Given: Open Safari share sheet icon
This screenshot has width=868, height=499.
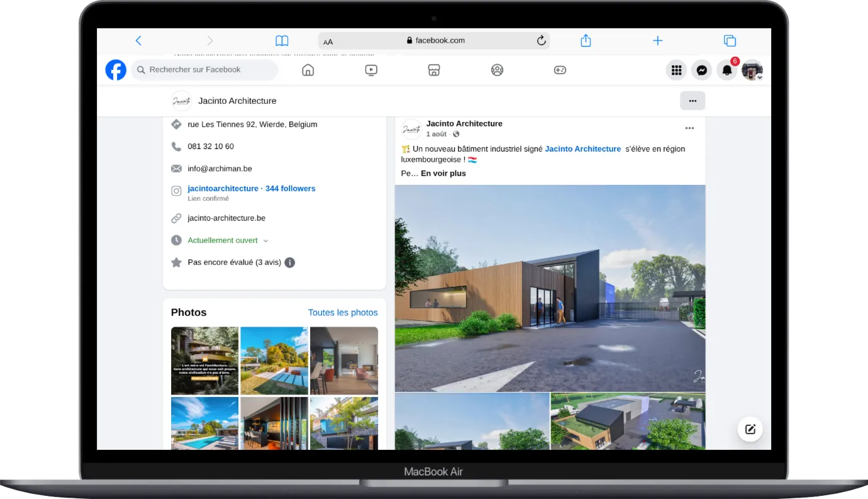Looking at the screenshot, I should [x=586, y=40].
